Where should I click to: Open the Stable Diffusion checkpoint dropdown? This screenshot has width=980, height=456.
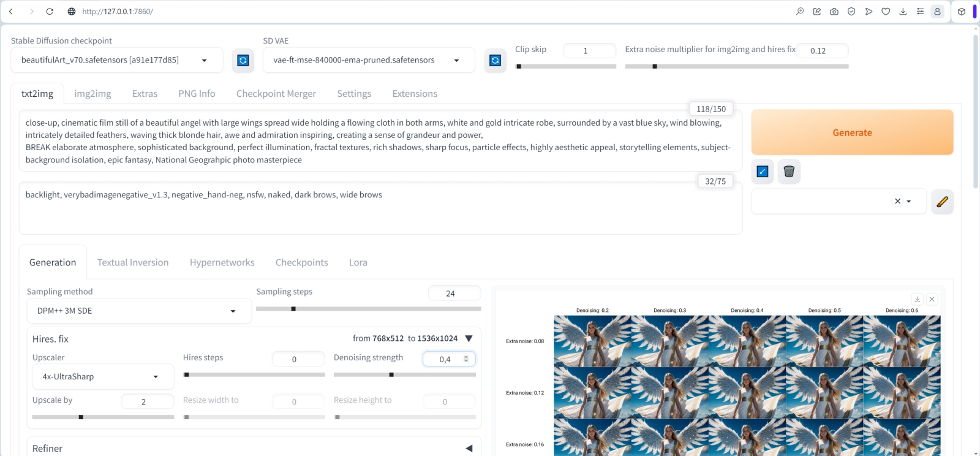click(x=117, y=60)
